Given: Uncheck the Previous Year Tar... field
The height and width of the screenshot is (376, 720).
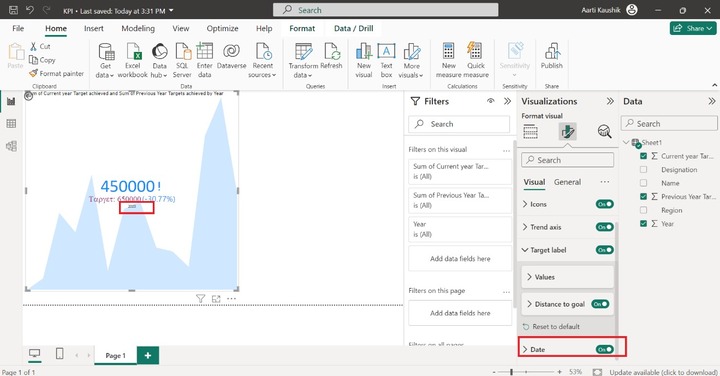Looking at the screenshot, I should point(643,196).
